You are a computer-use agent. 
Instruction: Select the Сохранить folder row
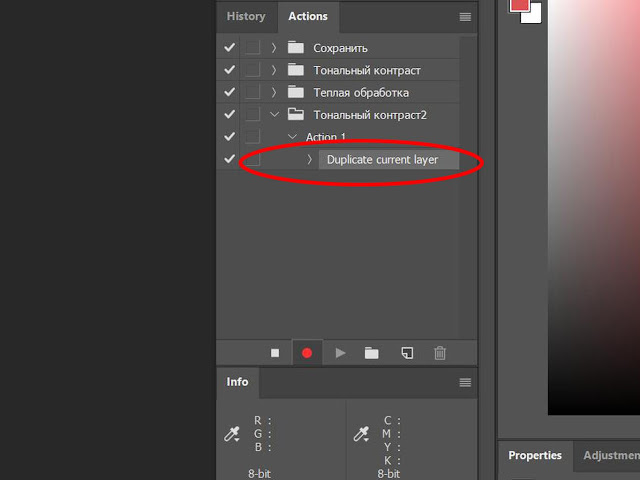340,48
